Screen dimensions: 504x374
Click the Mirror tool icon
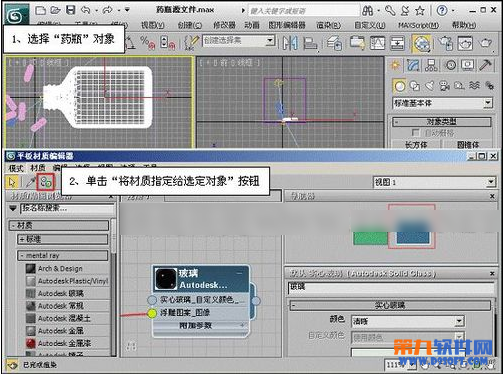click(290, 43)
